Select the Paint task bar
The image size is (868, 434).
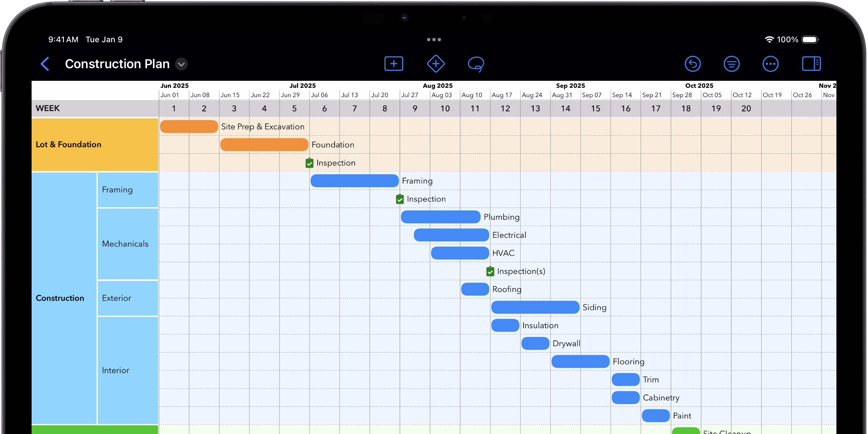(656, 416)
